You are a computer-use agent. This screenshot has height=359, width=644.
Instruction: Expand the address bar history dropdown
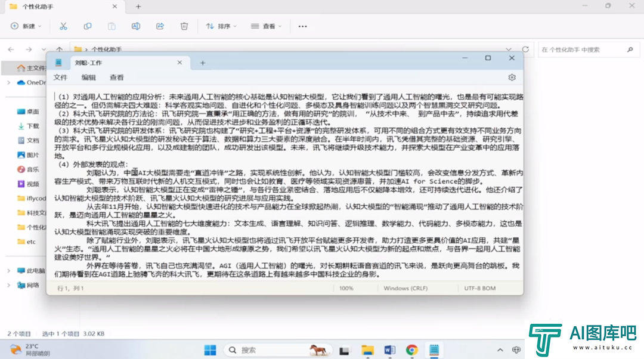pyautogui.click(x=509, y=49)
